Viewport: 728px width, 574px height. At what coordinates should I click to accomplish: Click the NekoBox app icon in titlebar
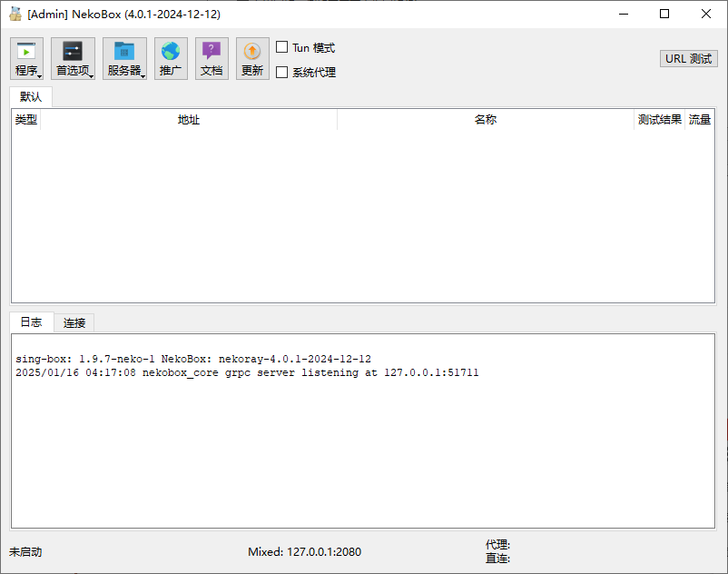click(15, 14)
